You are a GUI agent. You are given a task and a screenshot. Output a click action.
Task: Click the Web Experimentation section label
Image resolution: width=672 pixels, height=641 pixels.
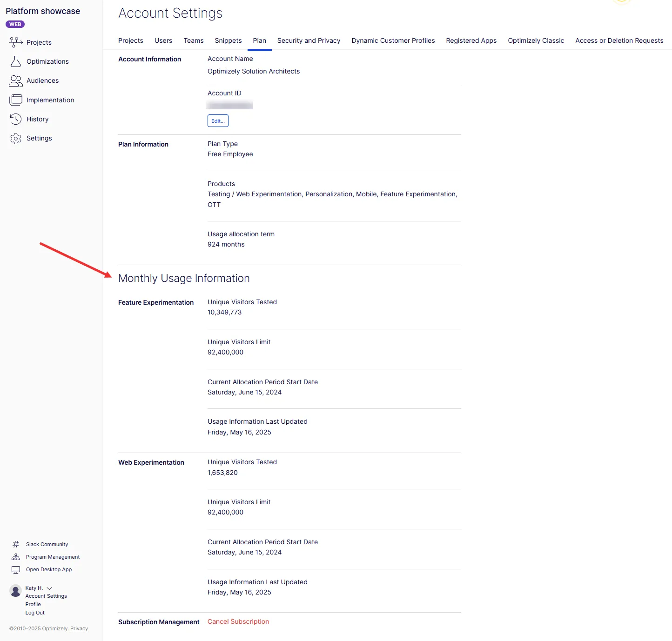(151, 462)
